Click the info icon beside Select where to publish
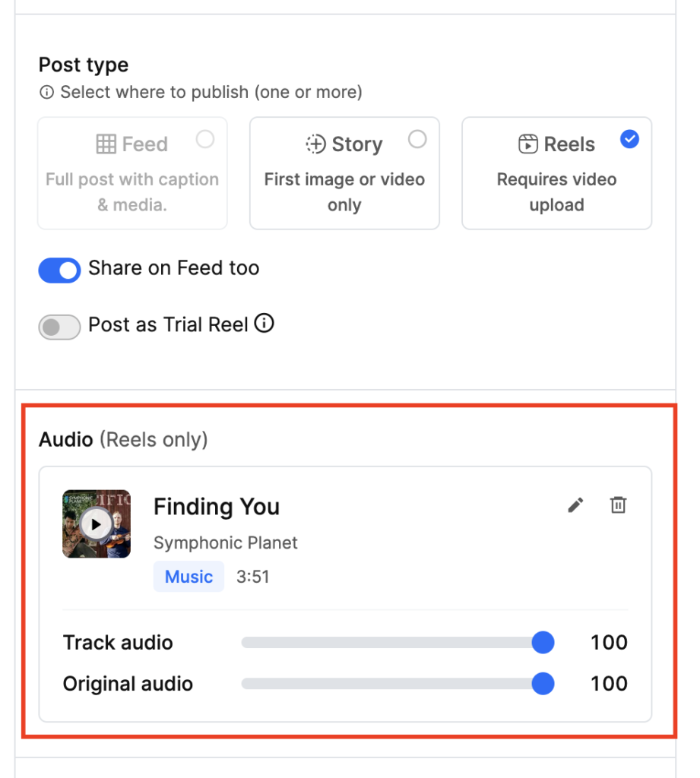 tap(46, 92)
